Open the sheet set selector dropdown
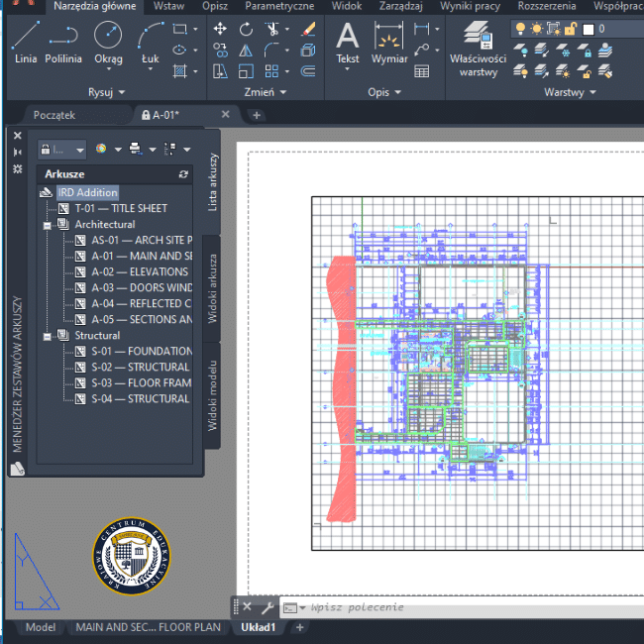The width and height of the screenshot is (644, 644). pyautogui.click(x=62, y=150)
